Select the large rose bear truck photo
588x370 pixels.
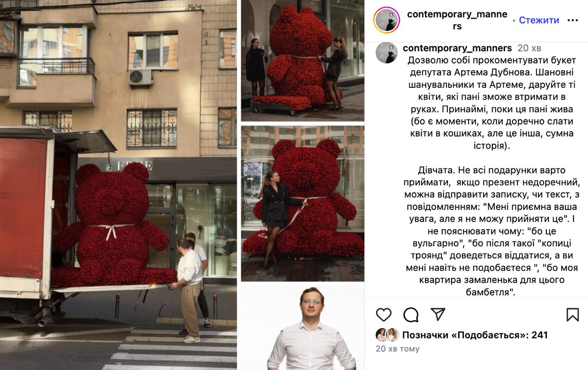click(119, 185)
